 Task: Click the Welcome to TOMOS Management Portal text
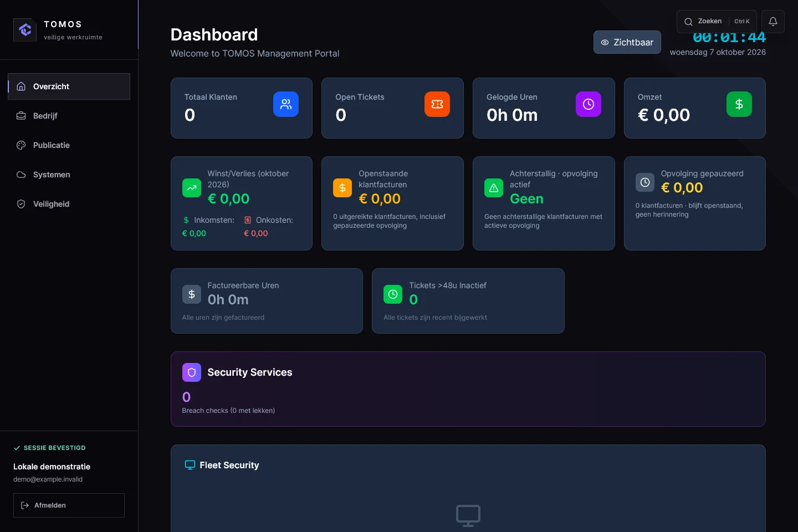coord(255,53)
